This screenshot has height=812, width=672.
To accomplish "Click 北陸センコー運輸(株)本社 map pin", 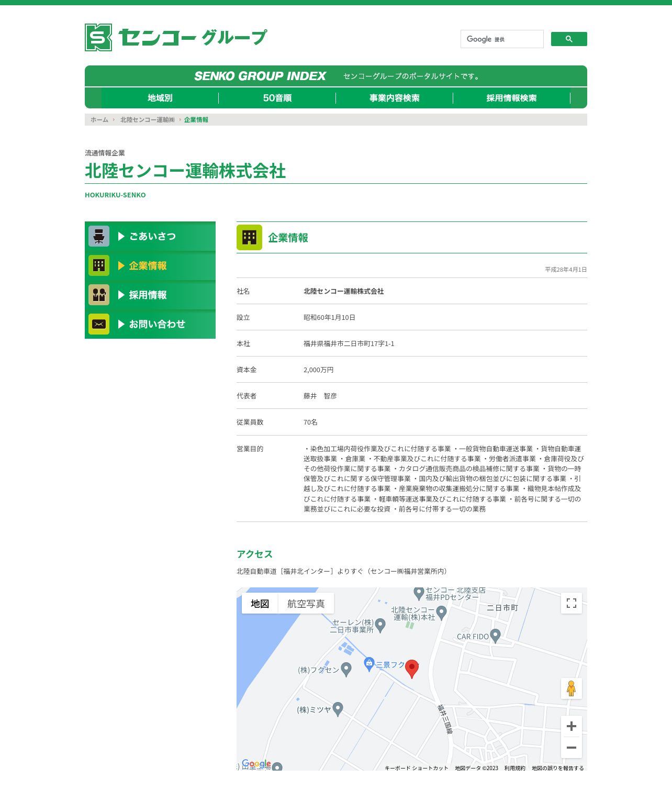I will click(x=441, y=613).
